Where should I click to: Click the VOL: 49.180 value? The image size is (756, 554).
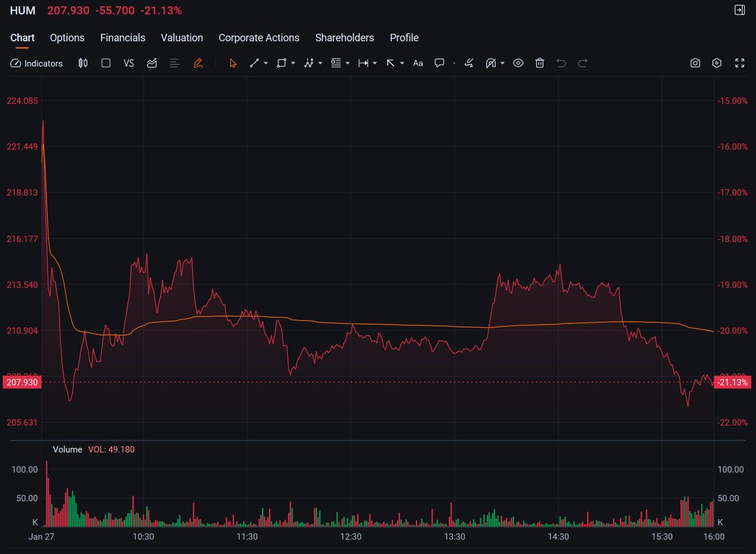(112, 449)
